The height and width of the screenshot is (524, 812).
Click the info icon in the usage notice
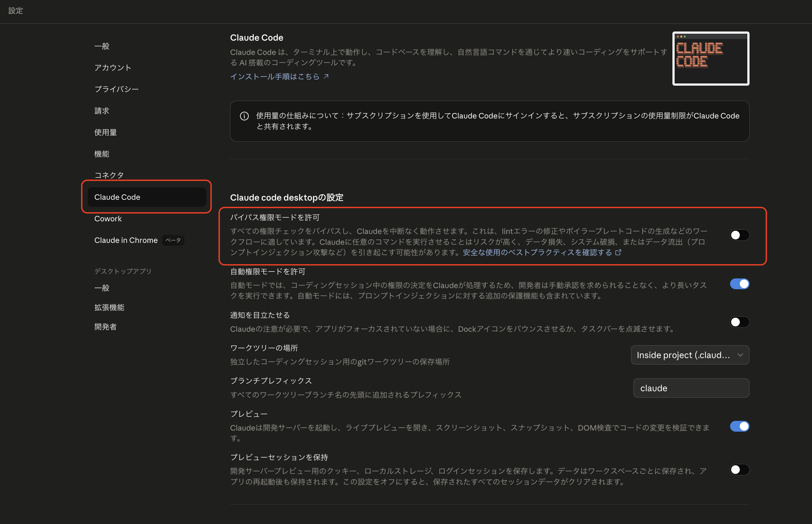[244, 116]
